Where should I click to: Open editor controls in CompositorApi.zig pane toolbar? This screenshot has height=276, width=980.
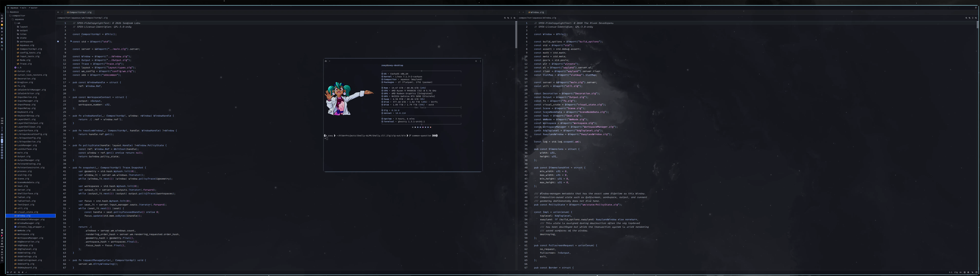point(515,18)
